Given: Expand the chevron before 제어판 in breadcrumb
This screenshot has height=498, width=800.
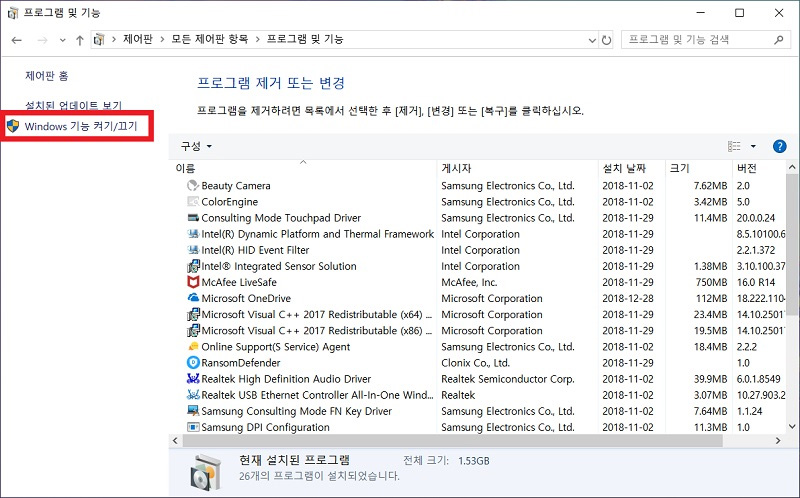Looking at the screenshot, I should tap(114, 39).
